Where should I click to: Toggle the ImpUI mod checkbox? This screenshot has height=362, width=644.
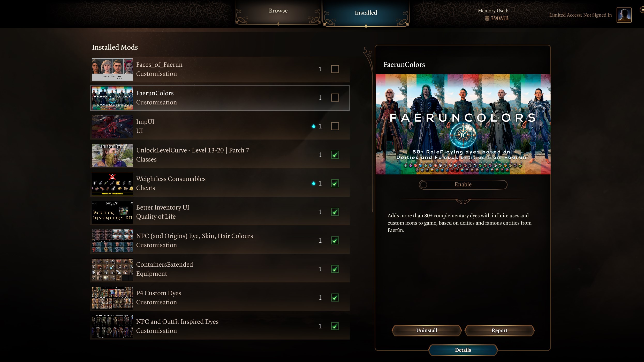(x=335, y=126)
